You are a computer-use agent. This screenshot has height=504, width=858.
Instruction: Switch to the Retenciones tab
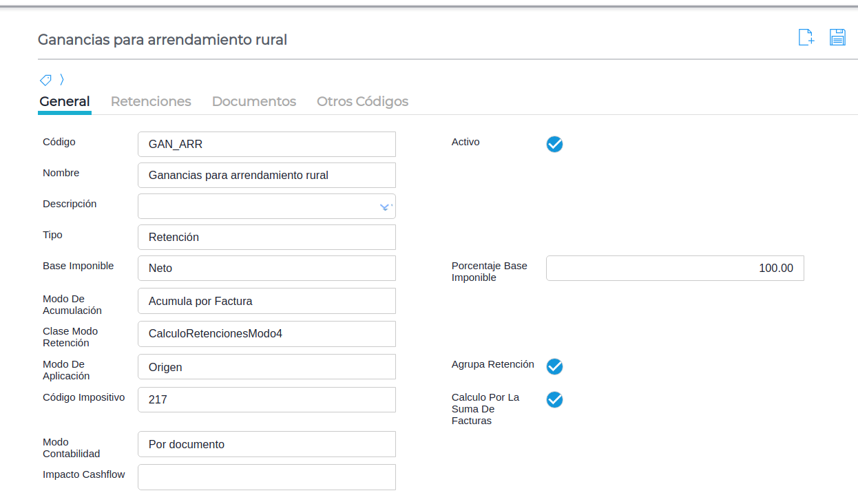click(151, 101)
